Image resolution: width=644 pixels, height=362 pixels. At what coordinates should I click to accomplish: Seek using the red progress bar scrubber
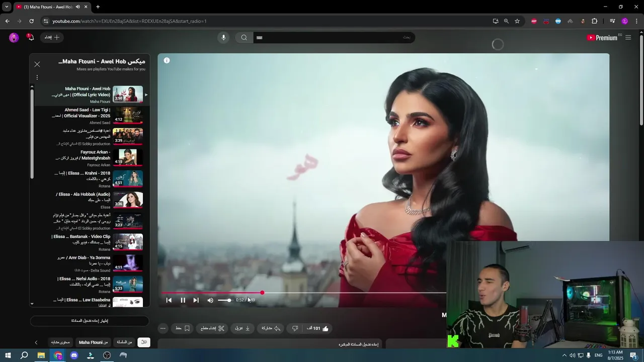click(262, 293)
